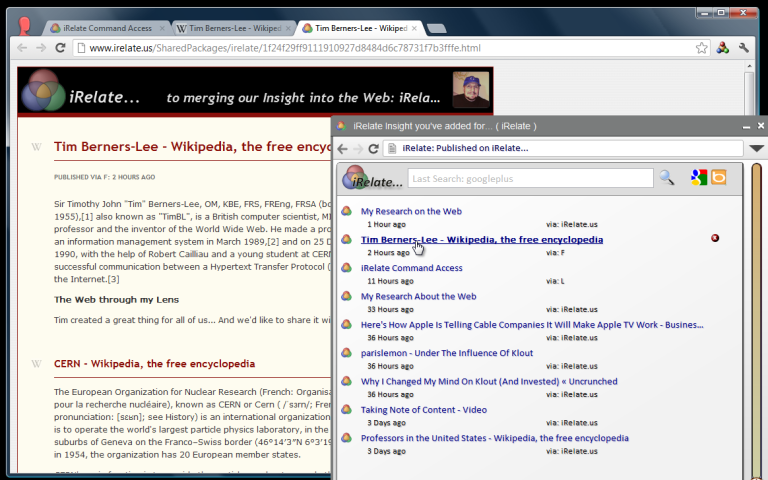768x480 pixels.
Task: Open 'parislemon - Under The Influence Of Klout'
Action: (447, 353)
